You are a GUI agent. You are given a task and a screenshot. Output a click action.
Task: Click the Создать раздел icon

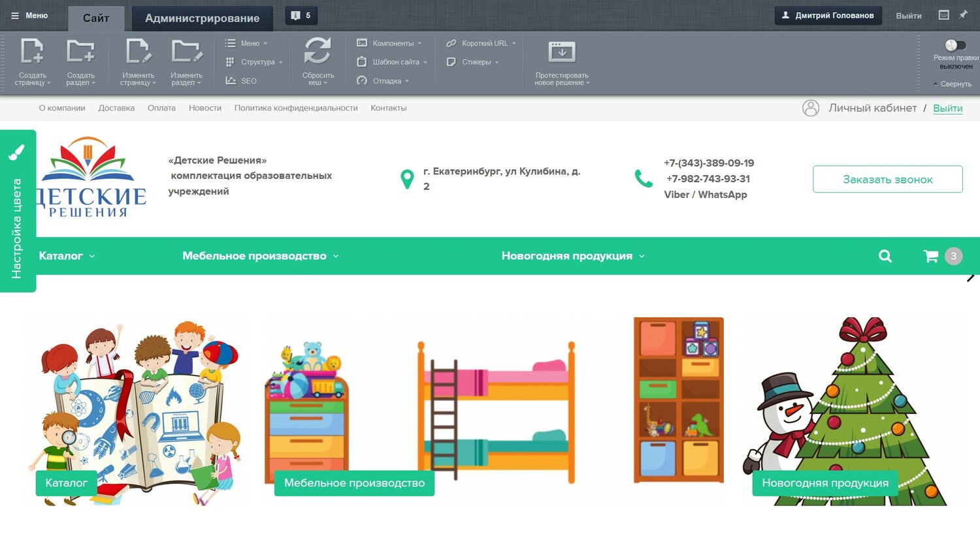point(81,52)
